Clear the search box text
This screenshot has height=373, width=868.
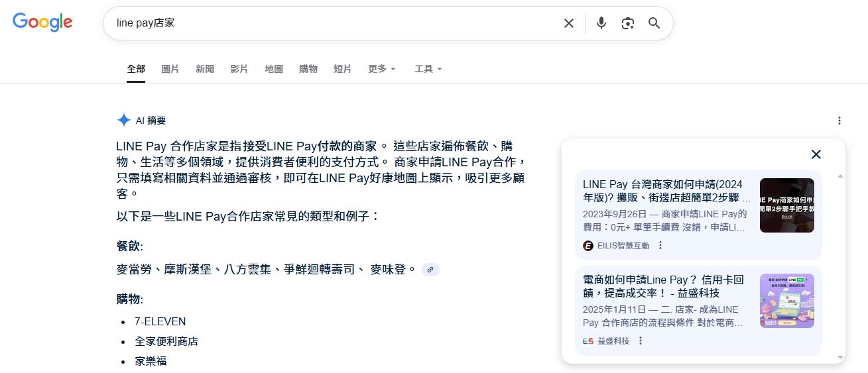point(568,23)
